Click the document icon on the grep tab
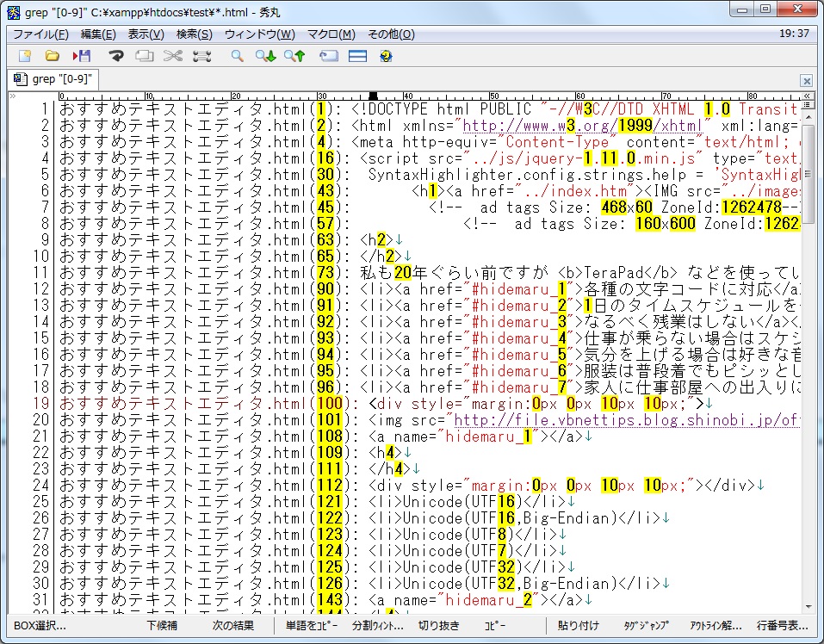Viewport: 824px width, 644px height. (x=20, y=79)
